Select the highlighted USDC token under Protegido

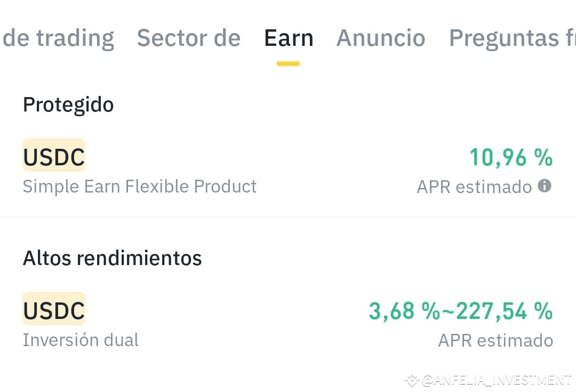point(53,155)
